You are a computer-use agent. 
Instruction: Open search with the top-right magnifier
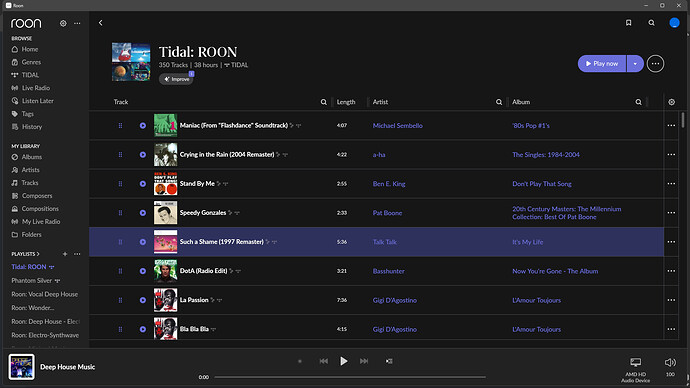pyautogui.click(x=651, y=23)
